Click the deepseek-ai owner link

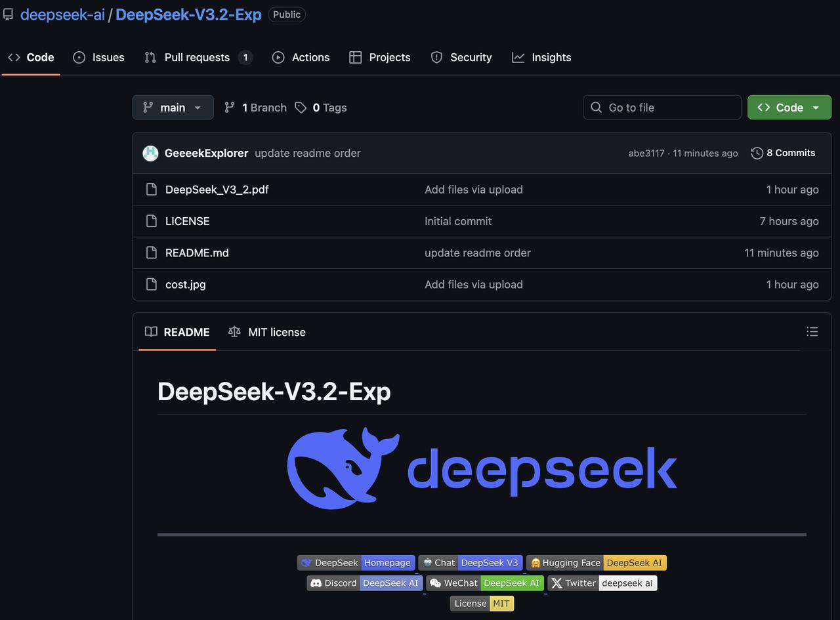pos(62,14)
